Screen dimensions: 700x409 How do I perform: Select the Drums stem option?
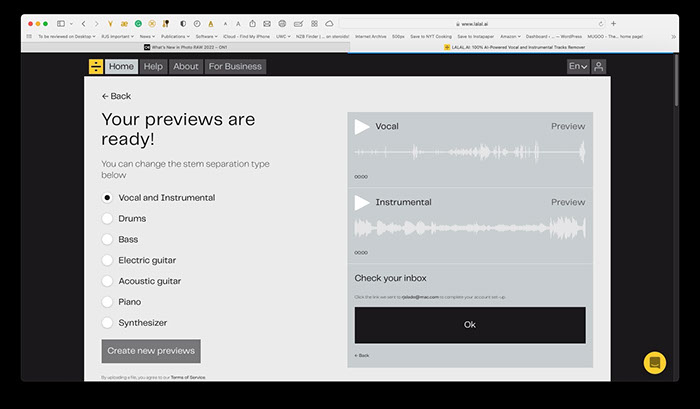tap(107, 219)
